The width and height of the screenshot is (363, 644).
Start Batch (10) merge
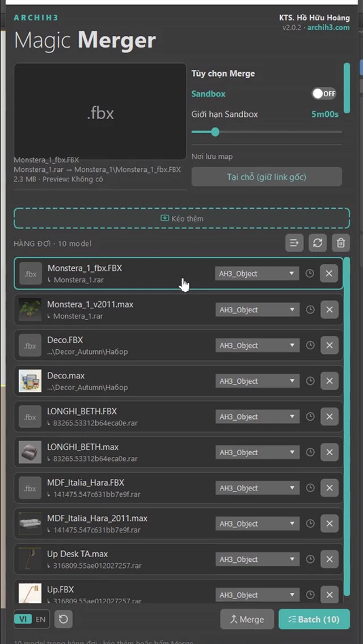(x=314, y=619)
